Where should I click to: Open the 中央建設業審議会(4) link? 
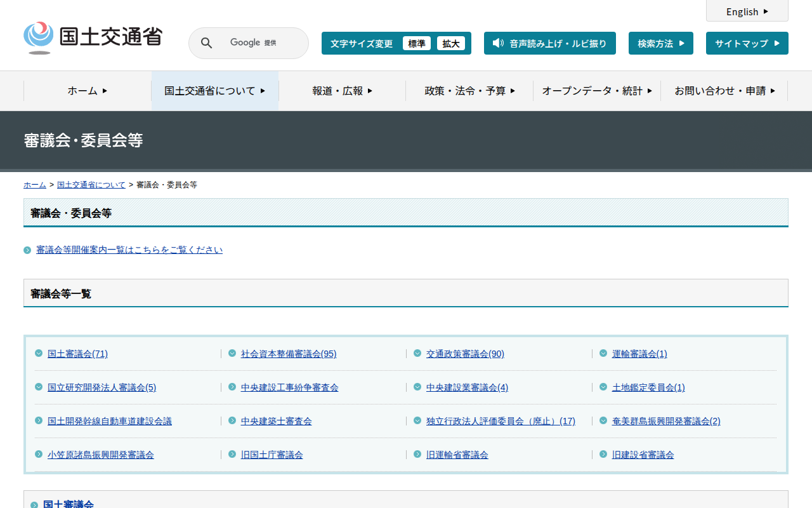click(x=467, y=387)
